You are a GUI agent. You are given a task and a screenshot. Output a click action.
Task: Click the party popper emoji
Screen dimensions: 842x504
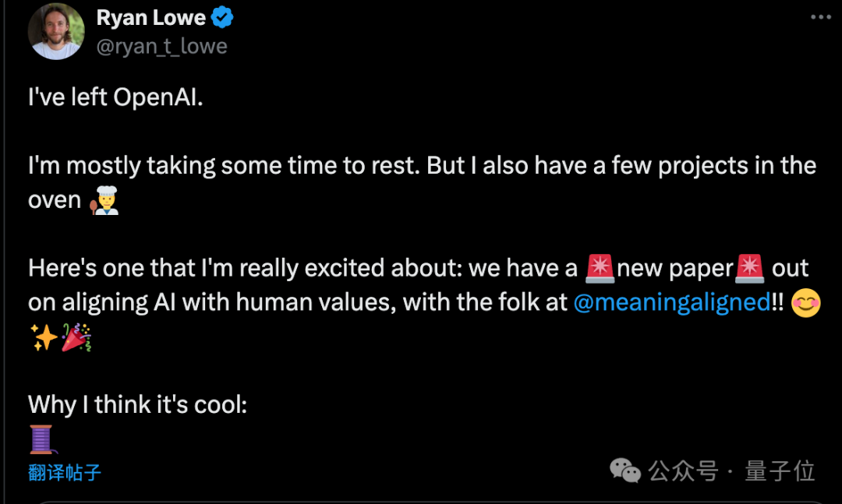[76, 337]
